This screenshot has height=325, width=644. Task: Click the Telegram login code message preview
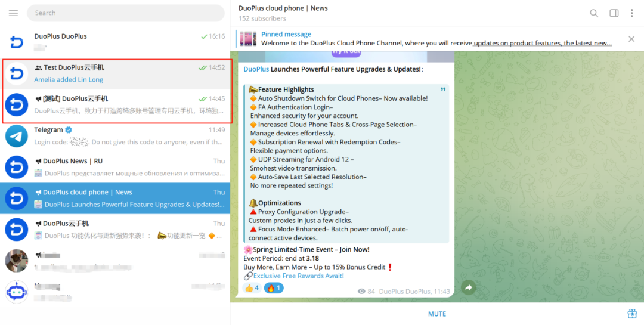click(x=129, y=142)
